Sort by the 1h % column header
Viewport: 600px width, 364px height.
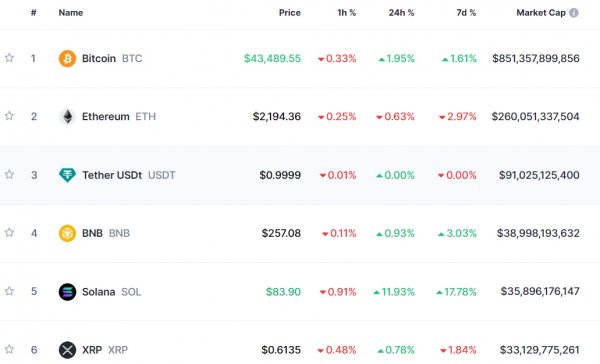[x=346, y=13]
